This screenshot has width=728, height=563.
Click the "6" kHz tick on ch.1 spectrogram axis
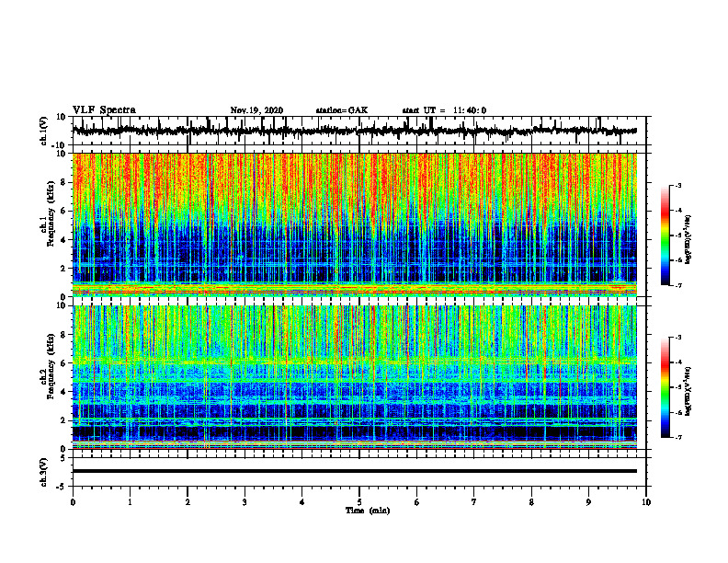point(64,212)
